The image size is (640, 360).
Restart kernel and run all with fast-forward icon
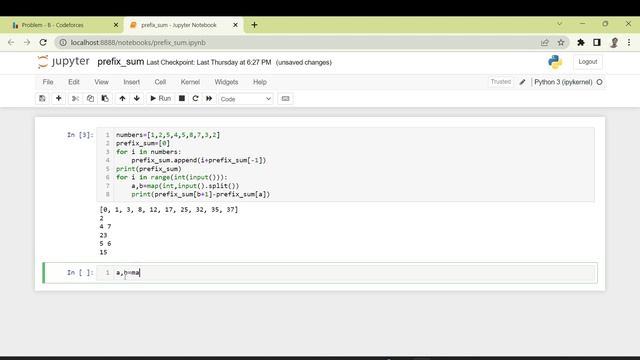coord(209,98)
